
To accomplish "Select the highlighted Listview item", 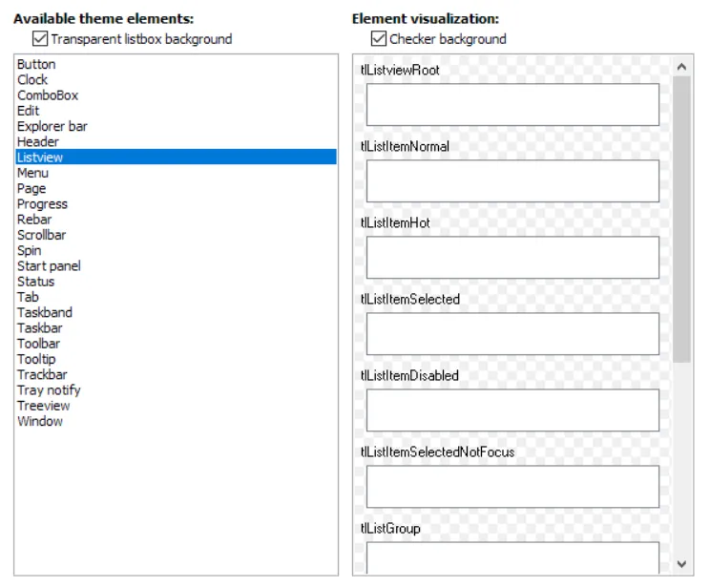I will [x=40, y=157].
